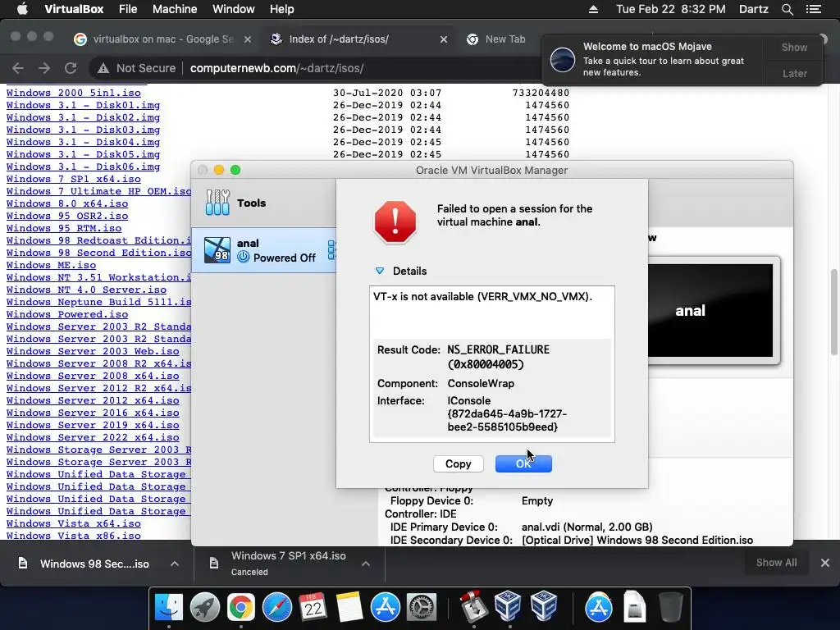This screenshot has width=840, height=630.
Task: Go back in Chrome
Action: click(18, 68)
